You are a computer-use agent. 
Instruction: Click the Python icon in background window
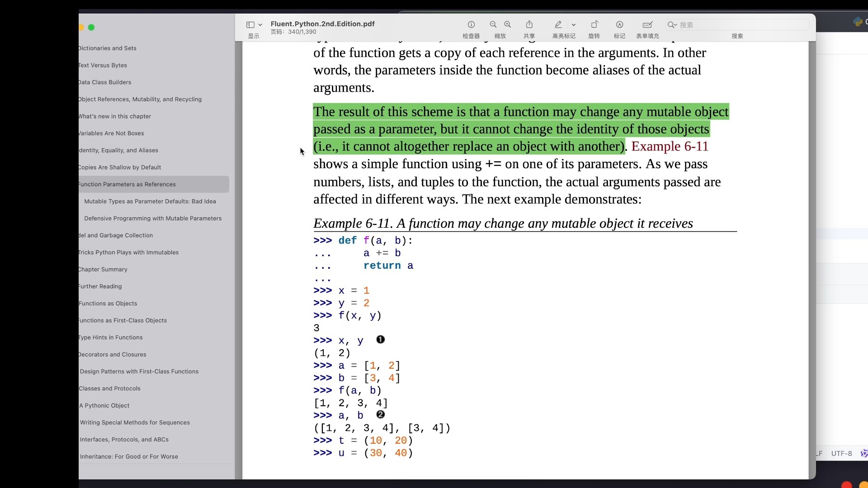pyautogui.click(x=858, y=22)
